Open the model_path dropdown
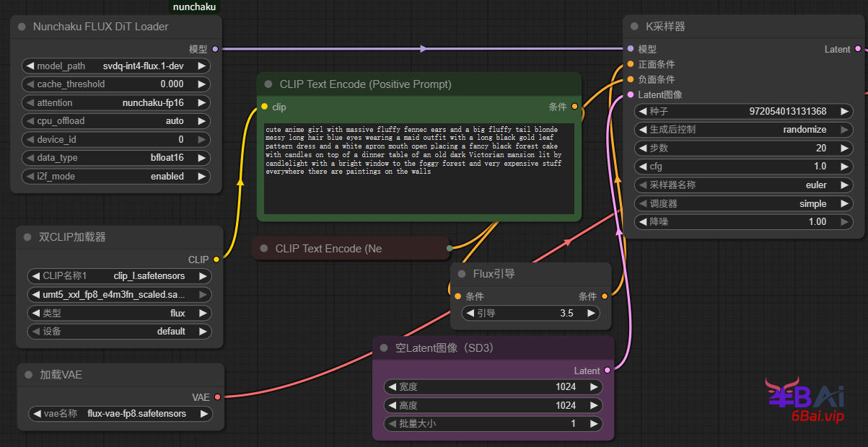868x447 pixels. (x=116, y=66)
